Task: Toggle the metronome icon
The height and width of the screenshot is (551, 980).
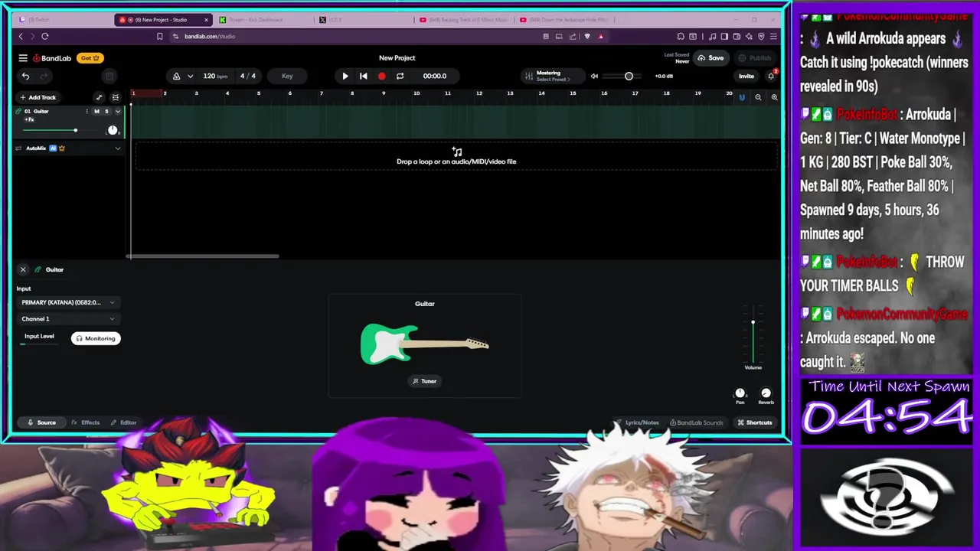Action: (176, 76)
